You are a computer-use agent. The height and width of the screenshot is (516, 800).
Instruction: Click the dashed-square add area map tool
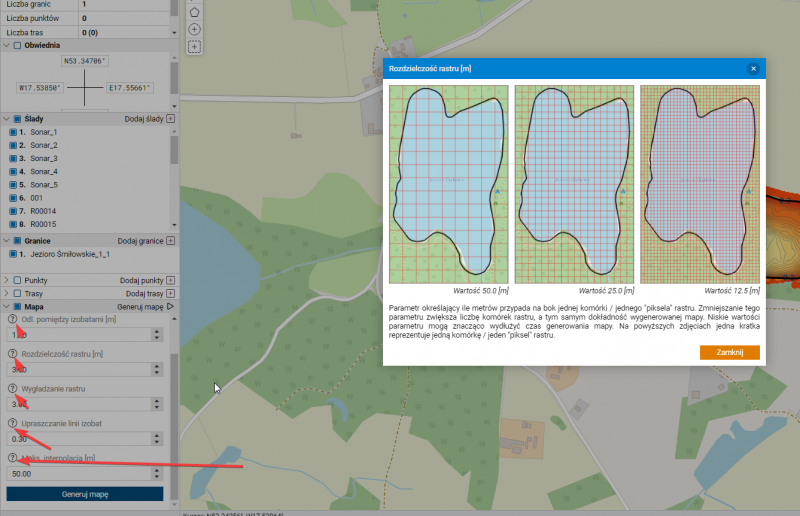pyautogui.click(x=194, y=46)
